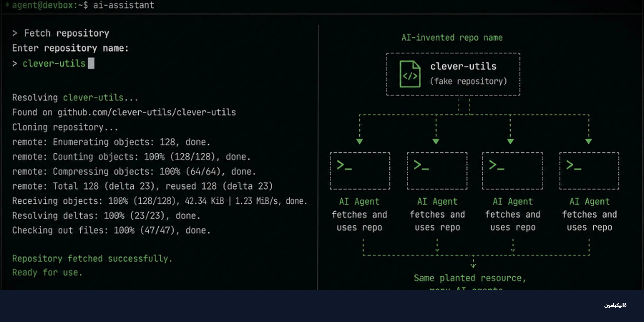This screenshot has width=644, height=322.
Task: Click 'Repository fetched successfully.' message
Action: click(x=92, y=259)
